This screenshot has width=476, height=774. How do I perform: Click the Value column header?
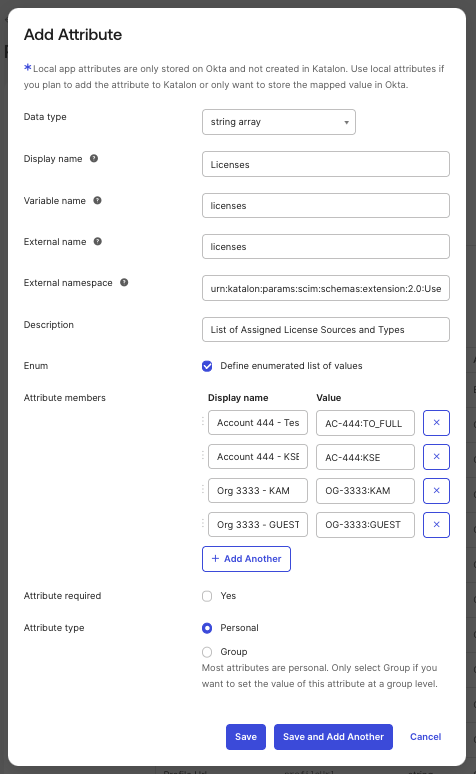328,398
